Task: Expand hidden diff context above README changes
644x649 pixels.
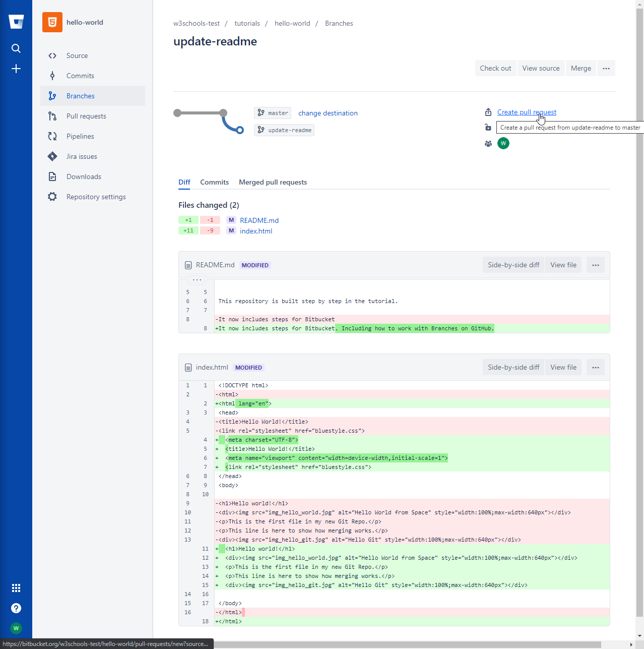Action: click(197, 279)
